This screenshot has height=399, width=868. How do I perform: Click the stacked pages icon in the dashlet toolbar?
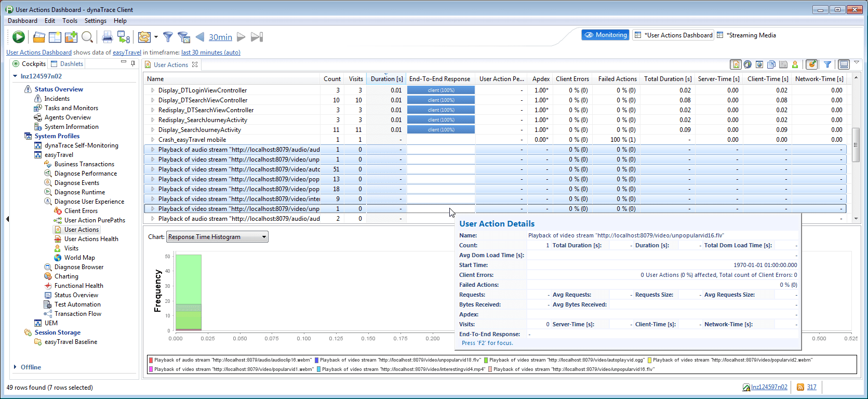click(771, 64)
